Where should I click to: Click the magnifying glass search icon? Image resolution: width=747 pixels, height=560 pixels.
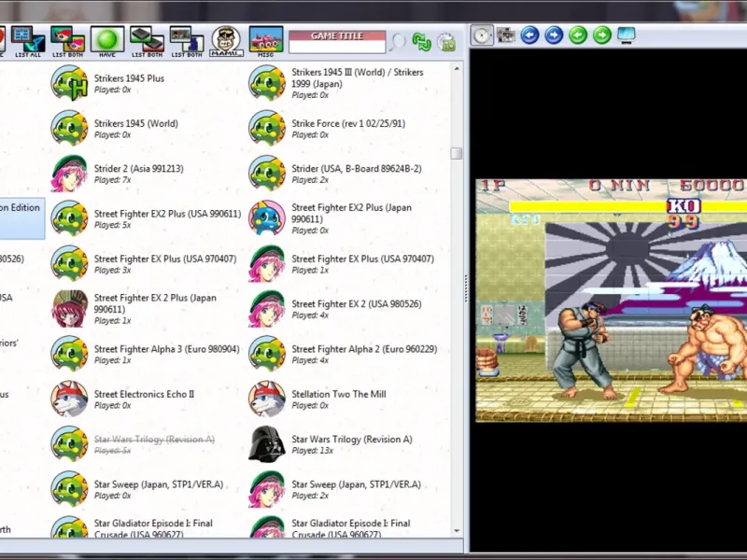pyautogui.click(x=397, y=42)
